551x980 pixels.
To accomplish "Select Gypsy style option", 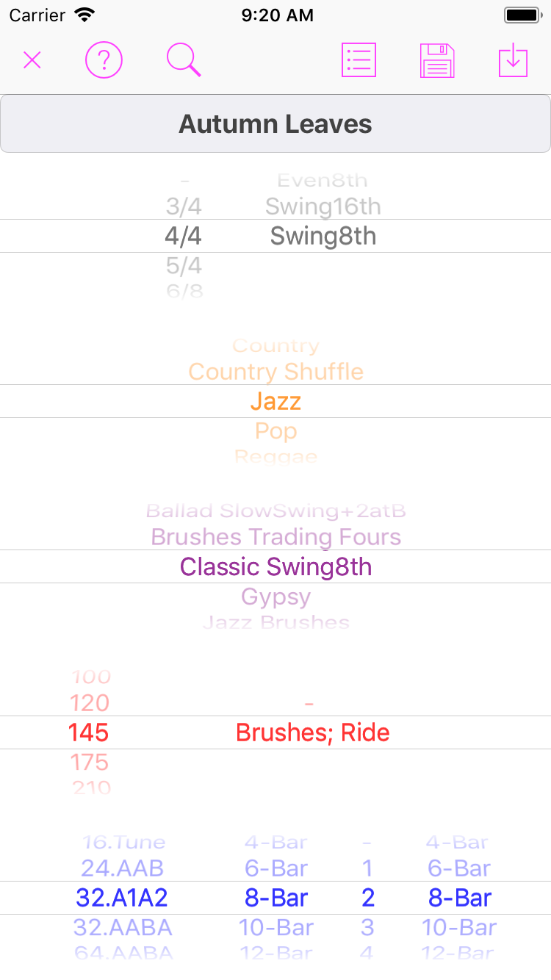I will (275, 597).
